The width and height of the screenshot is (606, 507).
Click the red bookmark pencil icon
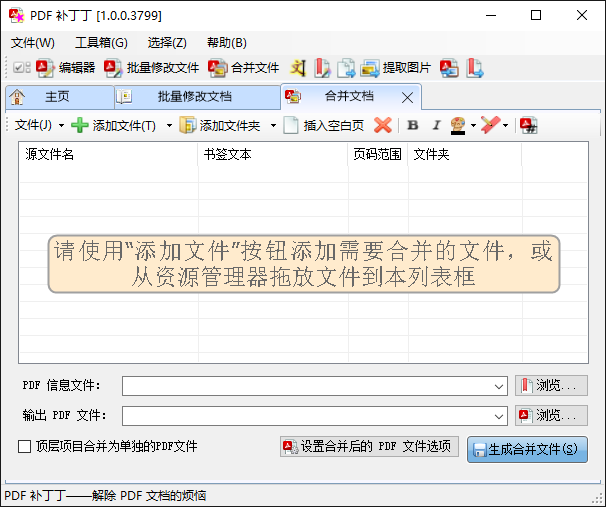pos(322,68)
